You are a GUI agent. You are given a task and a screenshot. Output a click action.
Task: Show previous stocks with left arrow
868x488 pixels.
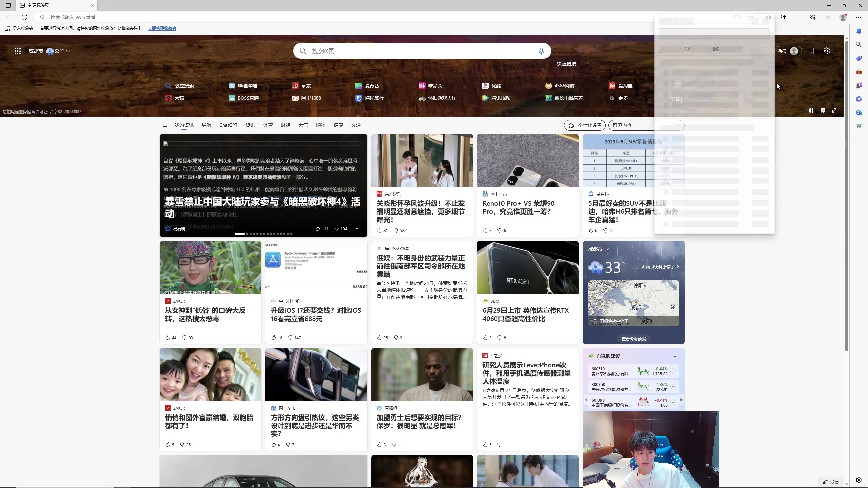click(x=586, y=400)
